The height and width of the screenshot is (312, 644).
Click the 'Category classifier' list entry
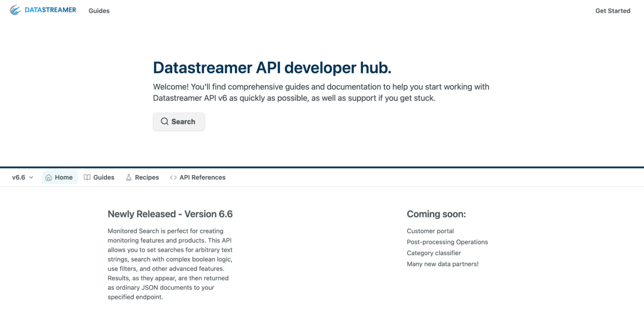point(434,253)
